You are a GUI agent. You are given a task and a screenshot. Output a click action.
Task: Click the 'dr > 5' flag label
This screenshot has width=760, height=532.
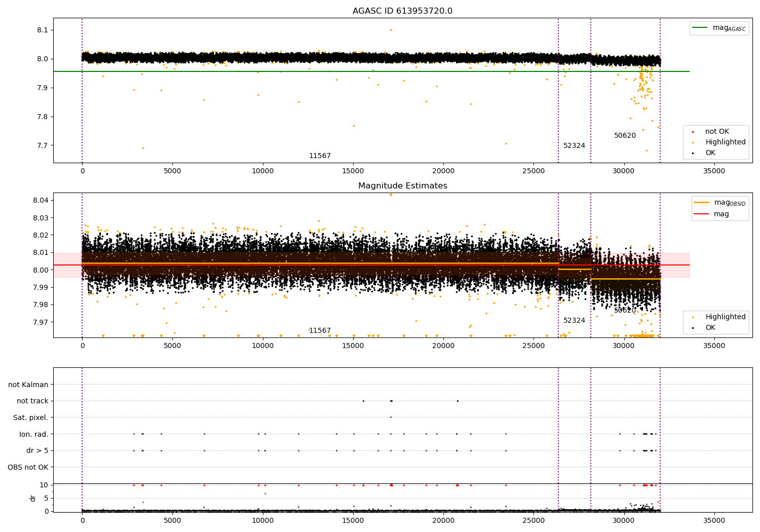[x=37, y=450]
